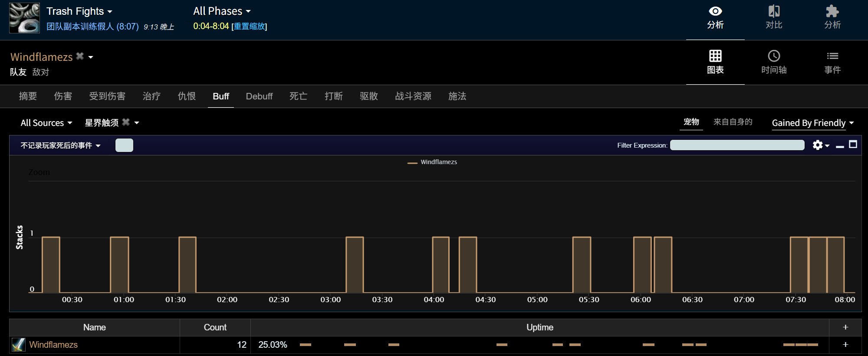Toggle the 宠物 pets option

[x=691, y=122]
